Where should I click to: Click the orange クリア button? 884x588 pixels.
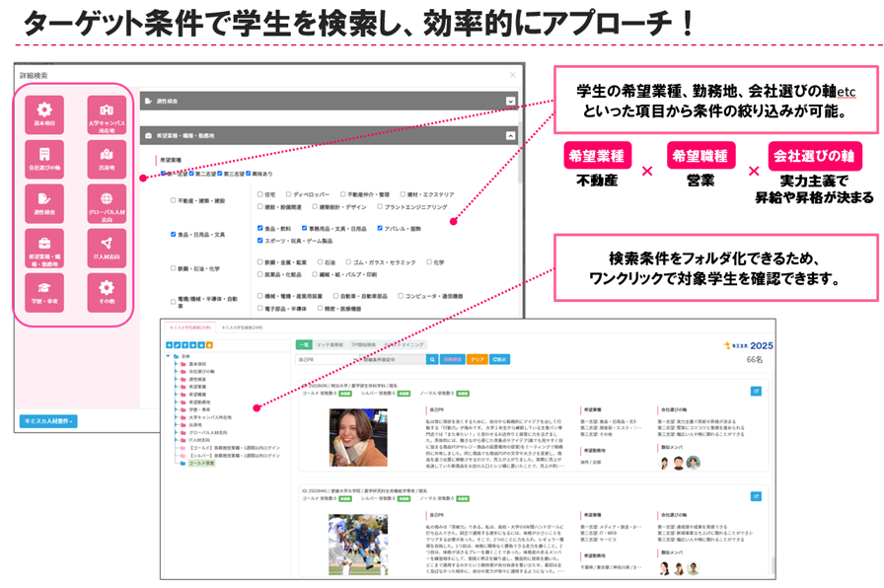point(477,360)
